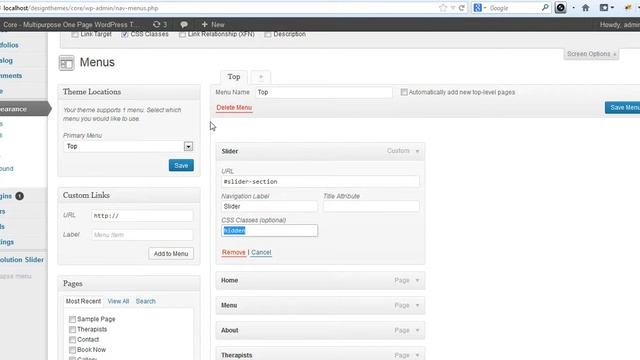This screenshot has height=360, width=640.
Task: Click the plus tab to add menu
Action: pyautogui.click(x=261, y=77)
